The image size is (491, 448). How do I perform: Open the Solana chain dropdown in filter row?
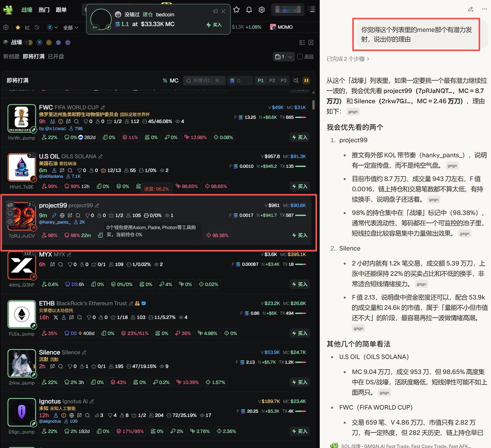pyautogui.click(x=52, y=27)
